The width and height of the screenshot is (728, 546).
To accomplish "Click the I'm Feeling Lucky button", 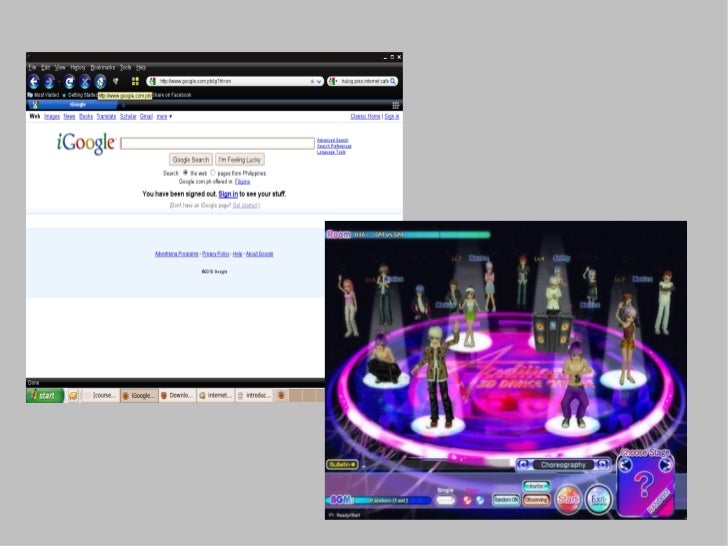I will [x=240, y=160].
